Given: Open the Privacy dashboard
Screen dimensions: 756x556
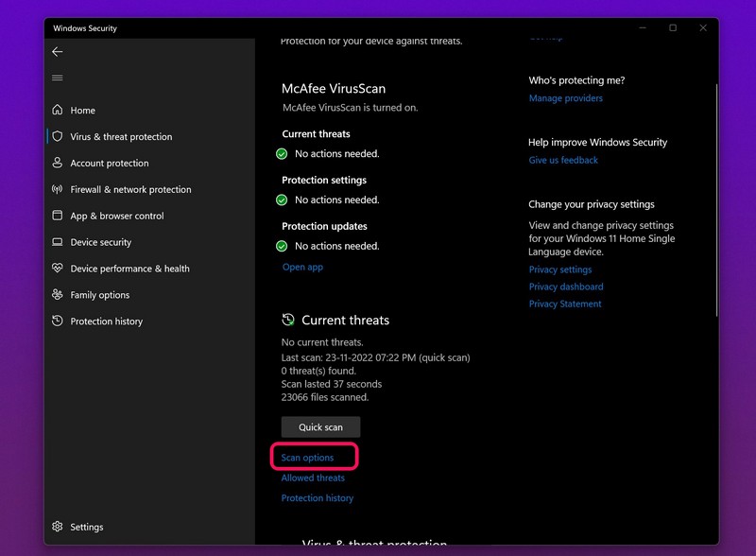Looking at the screenshot, I should click(566, 287).
